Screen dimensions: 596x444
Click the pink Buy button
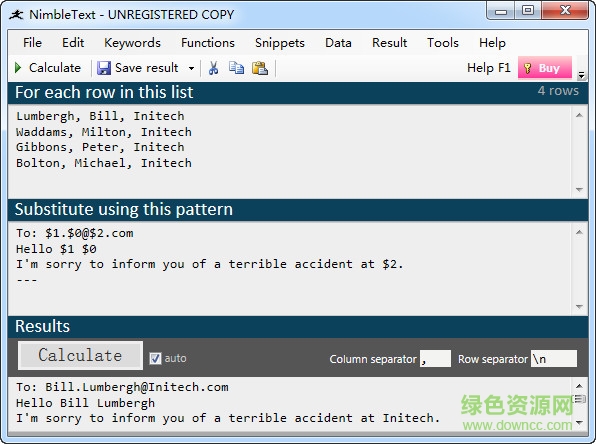click(545, 68)
